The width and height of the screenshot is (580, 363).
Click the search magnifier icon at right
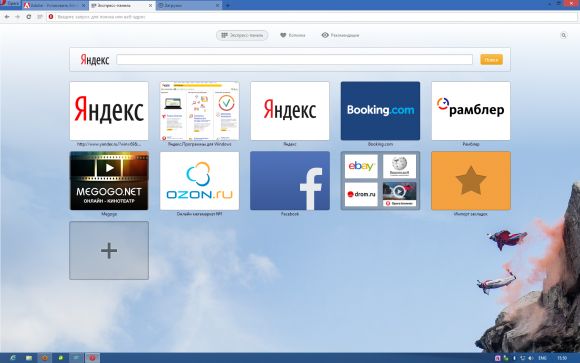[563, 36]
